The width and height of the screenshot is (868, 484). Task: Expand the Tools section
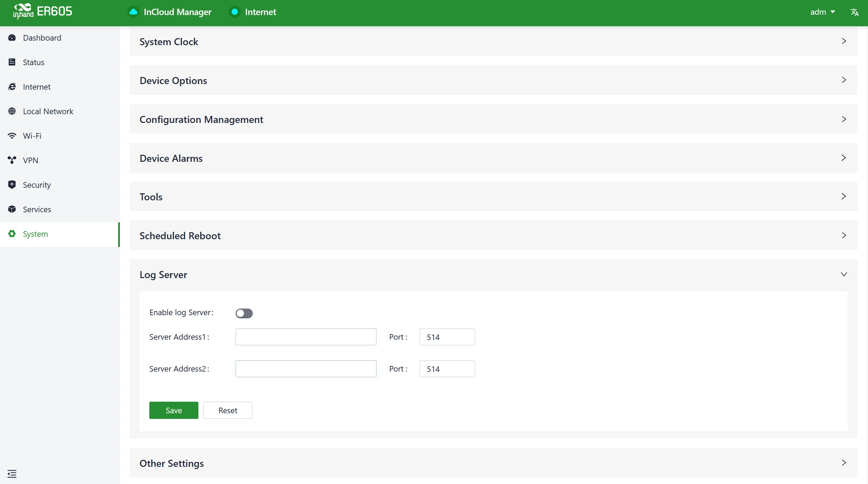click(x=493, y=196)
